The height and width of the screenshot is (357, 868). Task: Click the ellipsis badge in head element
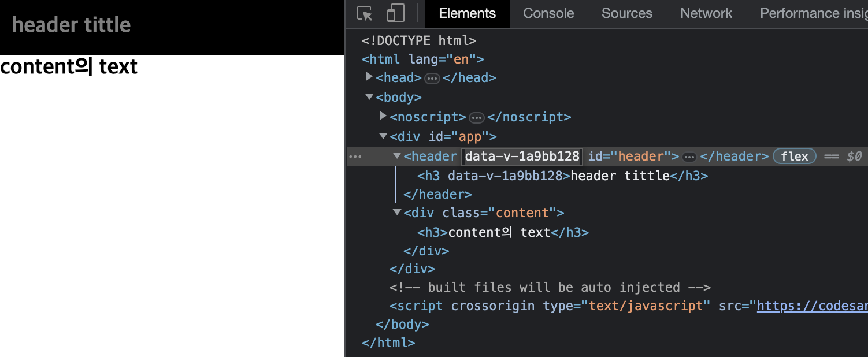click(432, 78)
